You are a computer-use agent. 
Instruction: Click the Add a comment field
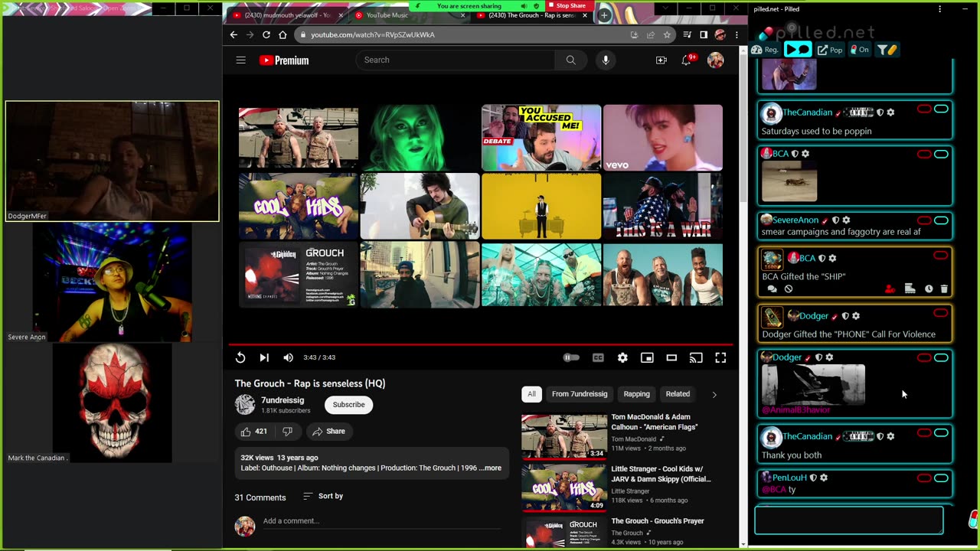(381, 521)
